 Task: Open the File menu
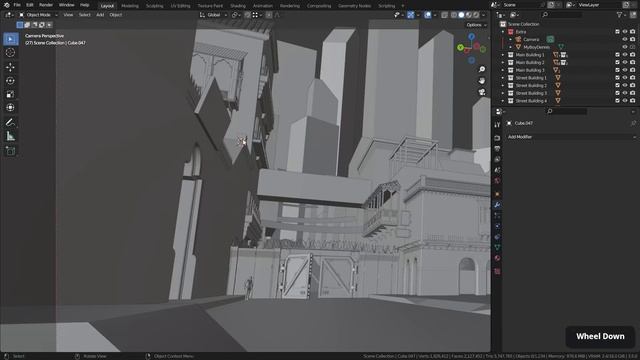coord(17,5)
